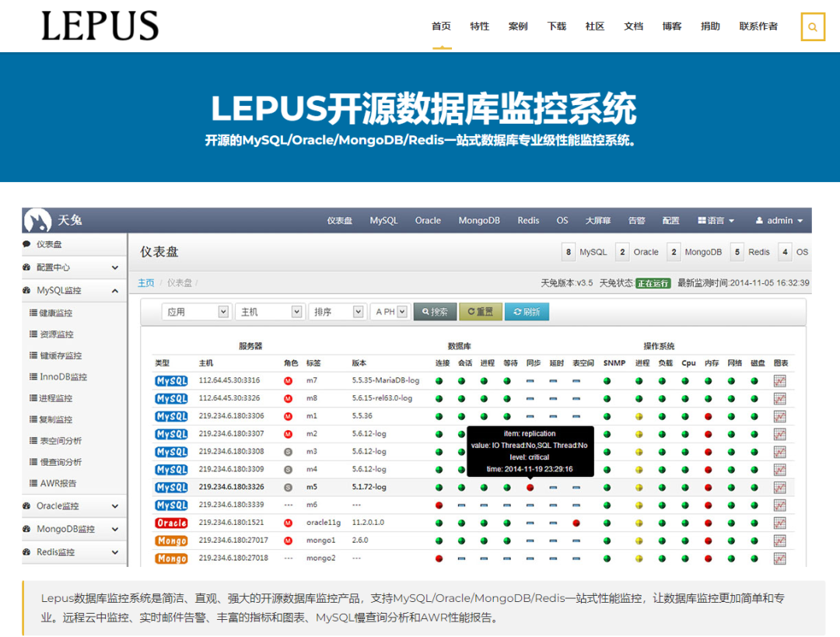
Task: Expand the Oracle监控 sidebar section
Action: click(74, 506)
